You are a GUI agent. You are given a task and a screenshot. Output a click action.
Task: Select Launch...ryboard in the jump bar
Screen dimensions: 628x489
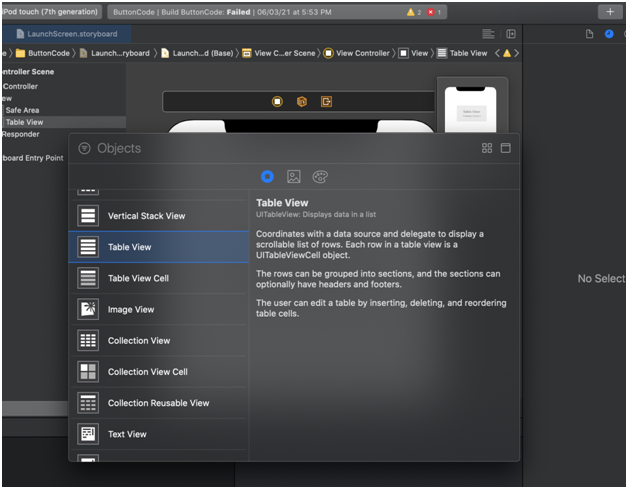tap(115, 53)
